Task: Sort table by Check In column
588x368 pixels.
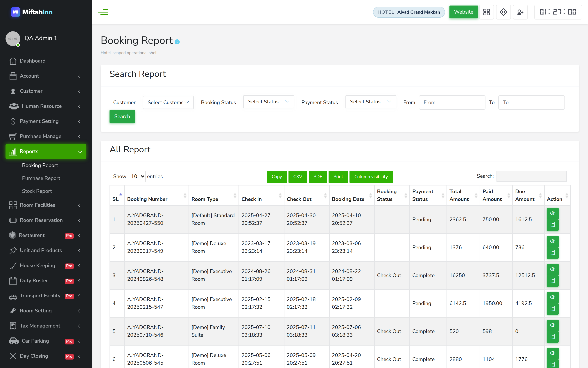Action: [x=261, y=195]
